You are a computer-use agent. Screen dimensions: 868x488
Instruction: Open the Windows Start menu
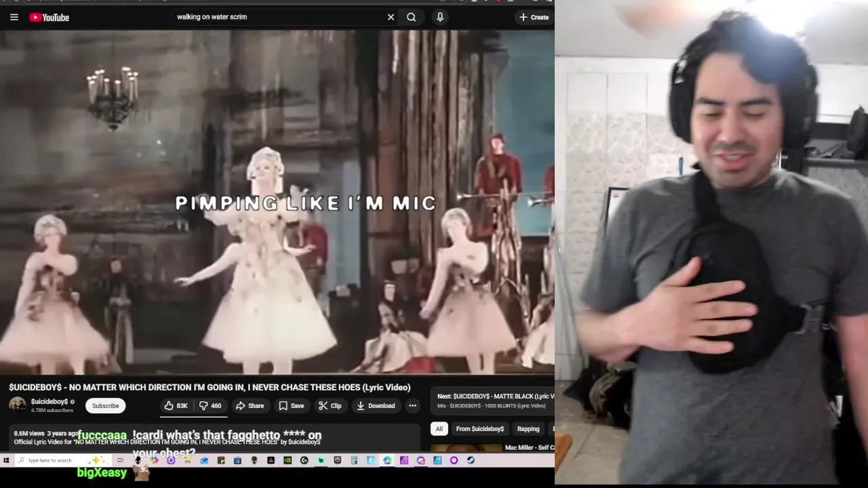(6, 460)
